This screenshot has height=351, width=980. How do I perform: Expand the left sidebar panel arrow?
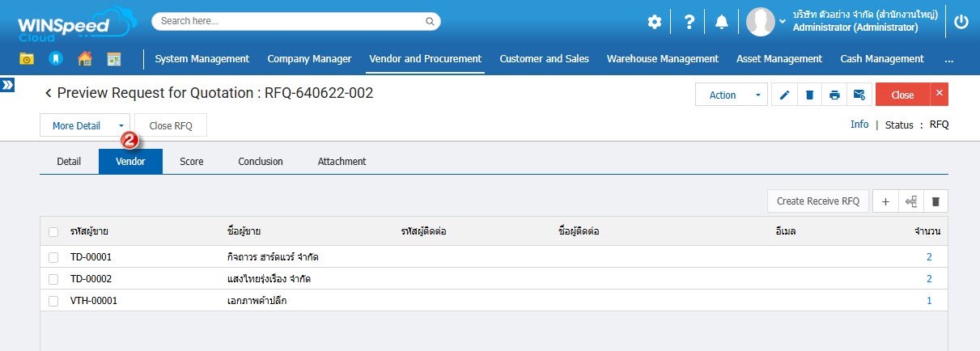pyautogui.click(x=7, y=85)
